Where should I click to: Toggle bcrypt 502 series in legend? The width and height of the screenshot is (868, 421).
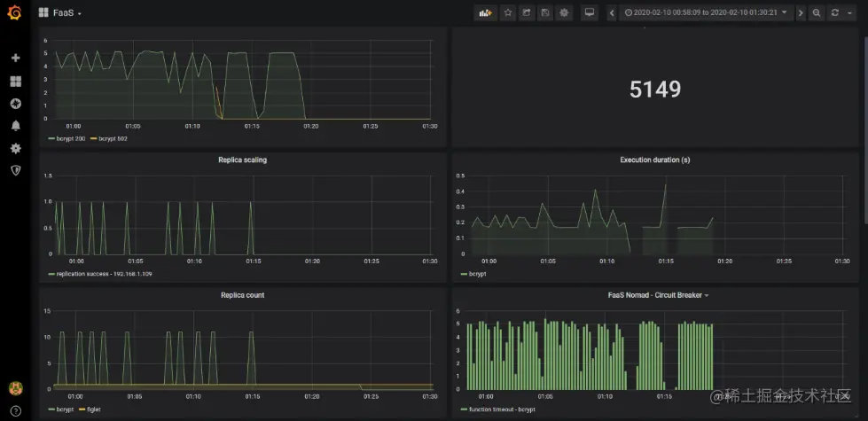click(113, 139)
